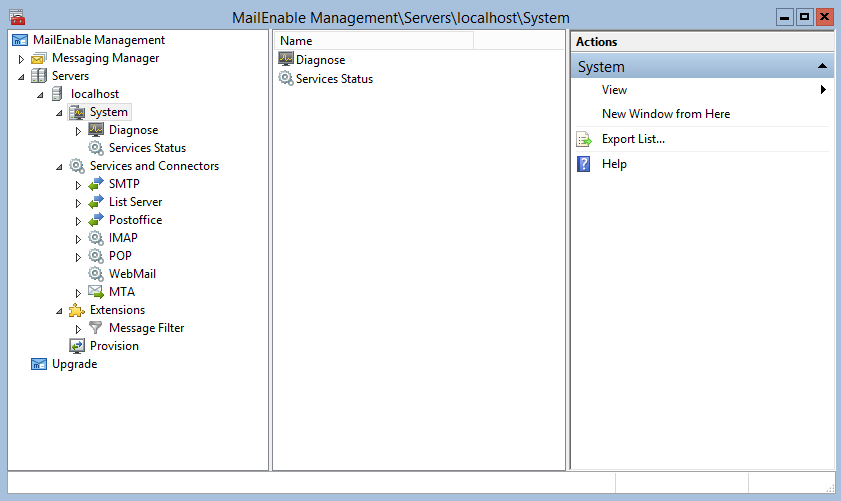Collapse the System node
Screen dimensions: 841x501
[x=59, y=113]
